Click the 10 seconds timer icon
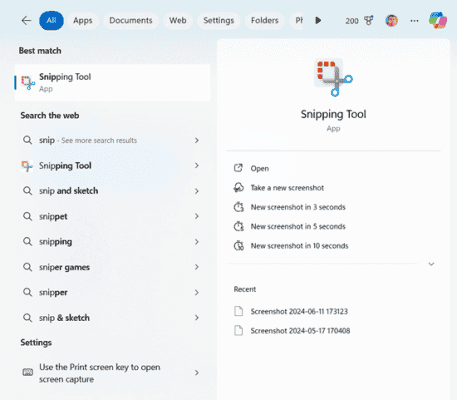Viewport: 457px width, 400px height. (238, 246)
